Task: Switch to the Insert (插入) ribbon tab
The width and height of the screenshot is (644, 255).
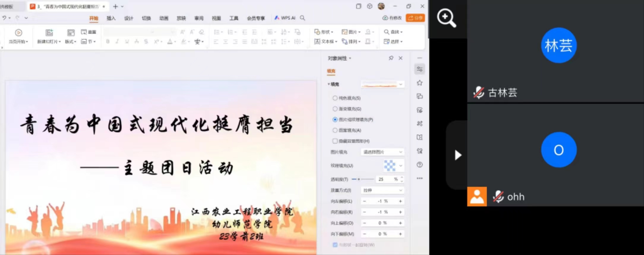Action: click(x=111, y=18)
